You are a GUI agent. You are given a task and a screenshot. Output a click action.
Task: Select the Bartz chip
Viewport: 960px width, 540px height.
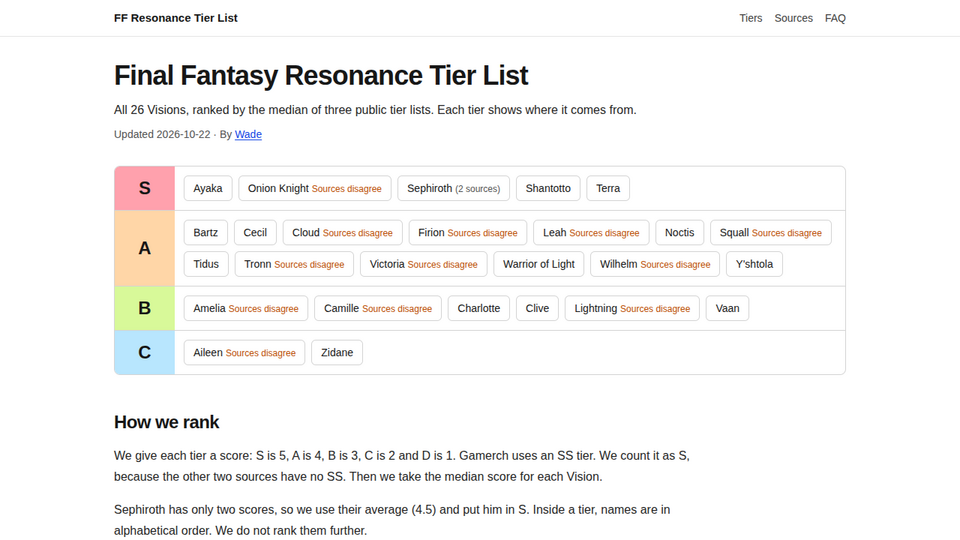point(206,233)
